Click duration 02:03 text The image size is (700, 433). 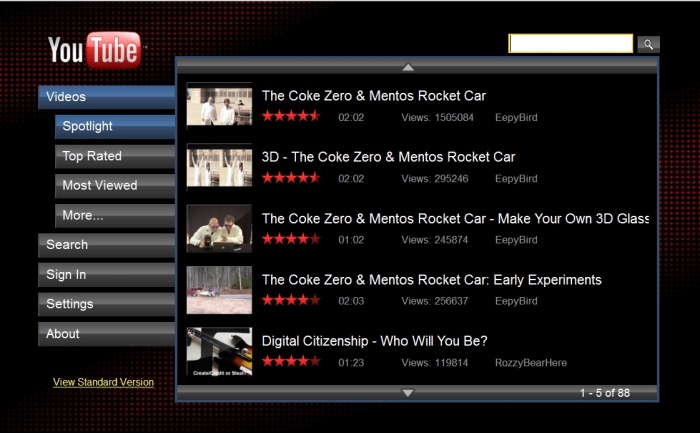click(x=351, y=301)
